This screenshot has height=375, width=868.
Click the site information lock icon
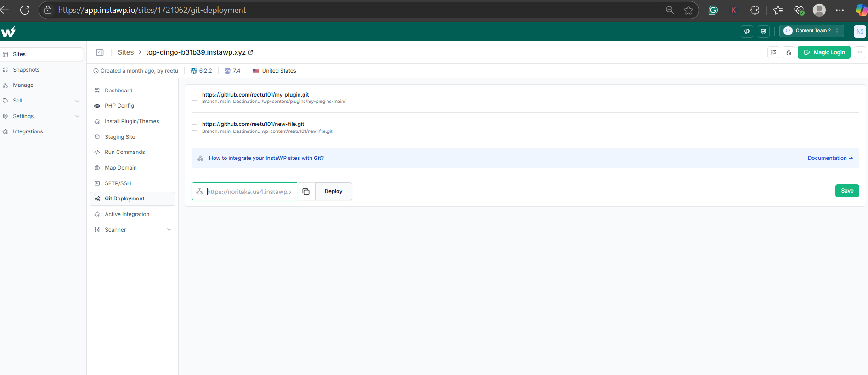[48, 10]
